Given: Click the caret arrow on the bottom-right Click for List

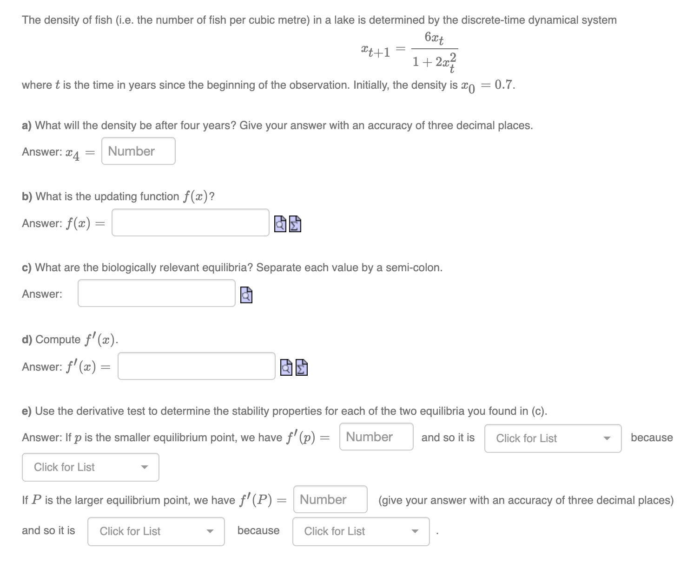Looking at the screenshot, I should [x=415, y=531].
